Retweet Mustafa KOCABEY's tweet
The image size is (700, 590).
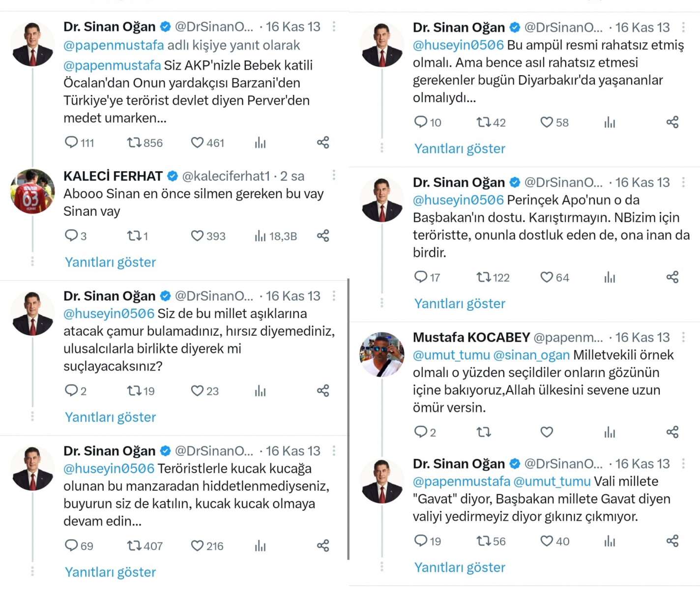[x=484, y=432]
